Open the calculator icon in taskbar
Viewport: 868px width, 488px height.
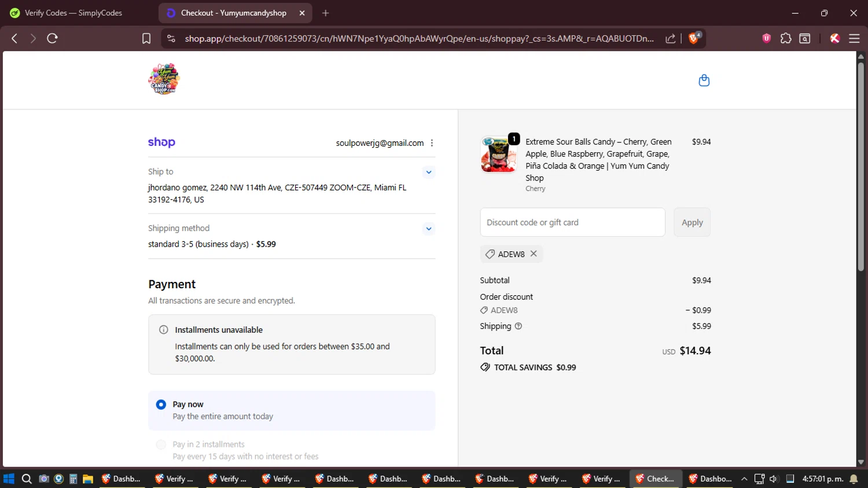tap(73, 479)
